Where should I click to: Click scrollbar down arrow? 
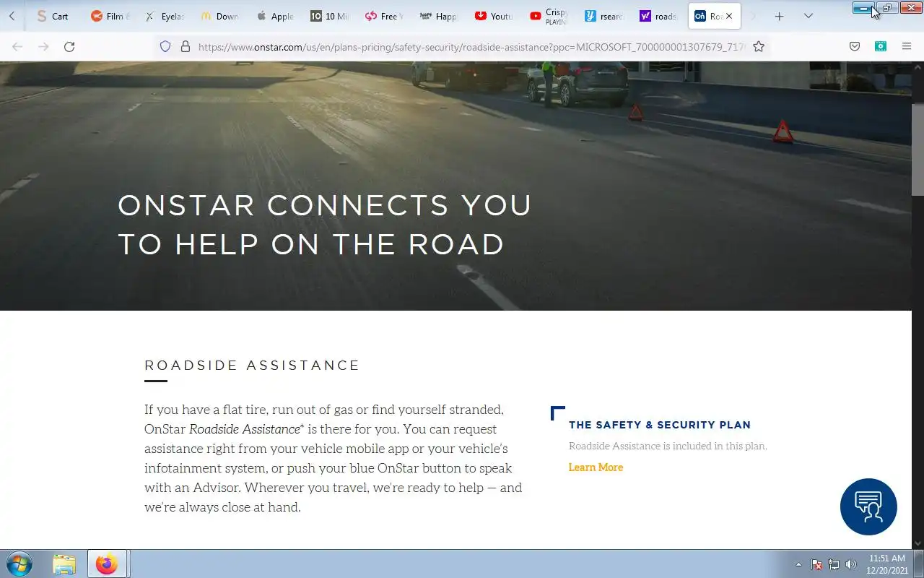[x=918, y=543]
